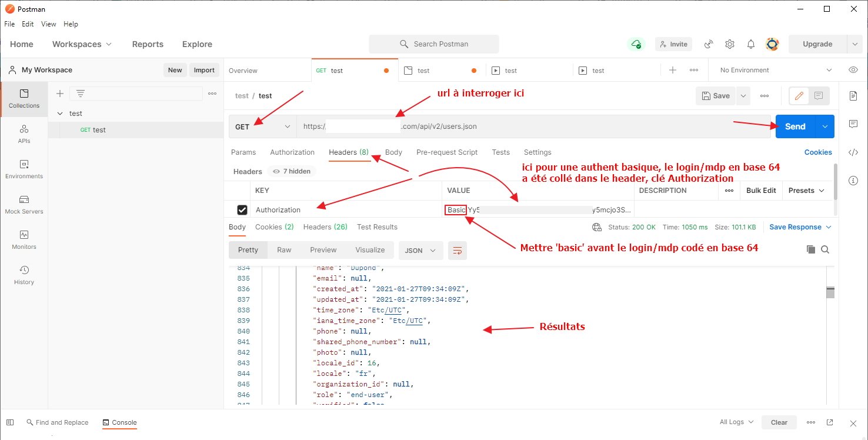Open the environment quick look eye
This screenshot has width=868, height=440.
(853, 70)
